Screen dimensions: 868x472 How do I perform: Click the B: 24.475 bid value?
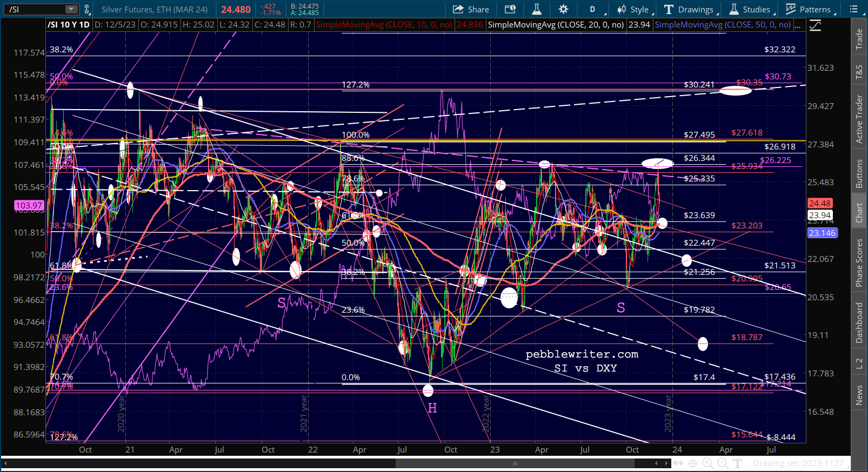[x=305, y=6]
